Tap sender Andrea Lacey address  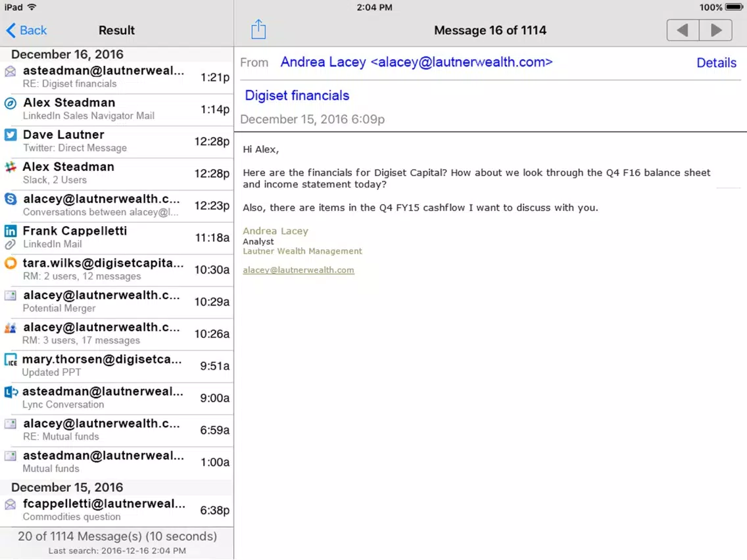tap(416, 62)
